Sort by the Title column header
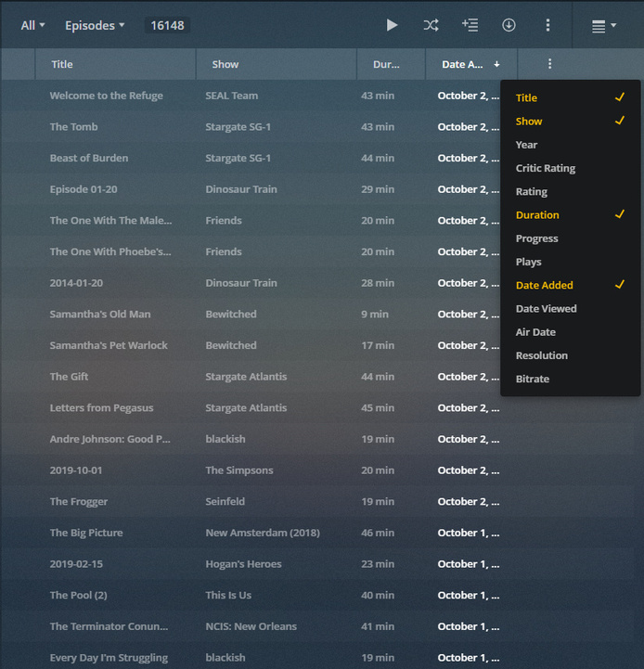This screenshot has width=644, height=669. coord(116,64)
